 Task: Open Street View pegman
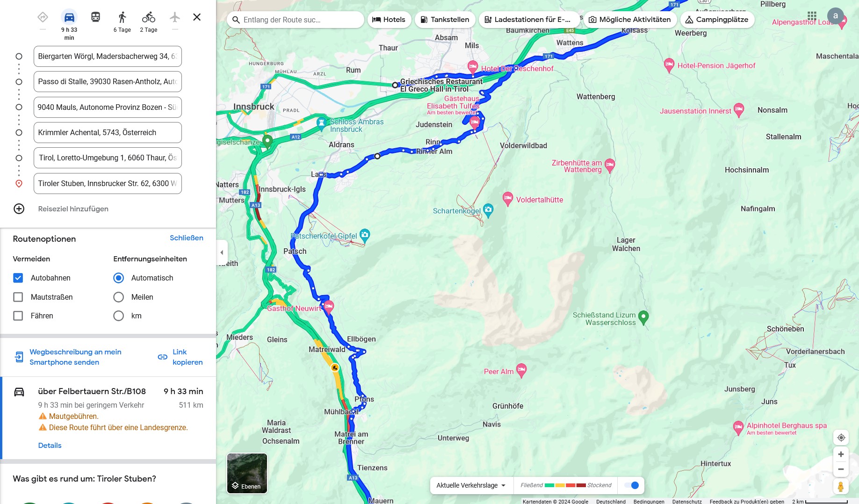click(x=841, y=487)
